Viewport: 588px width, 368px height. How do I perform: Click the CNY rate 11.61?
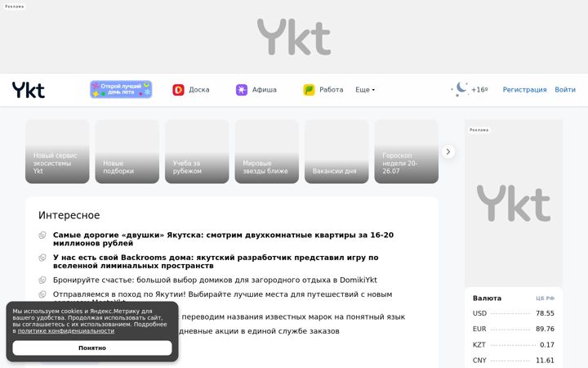click(545, 361)
